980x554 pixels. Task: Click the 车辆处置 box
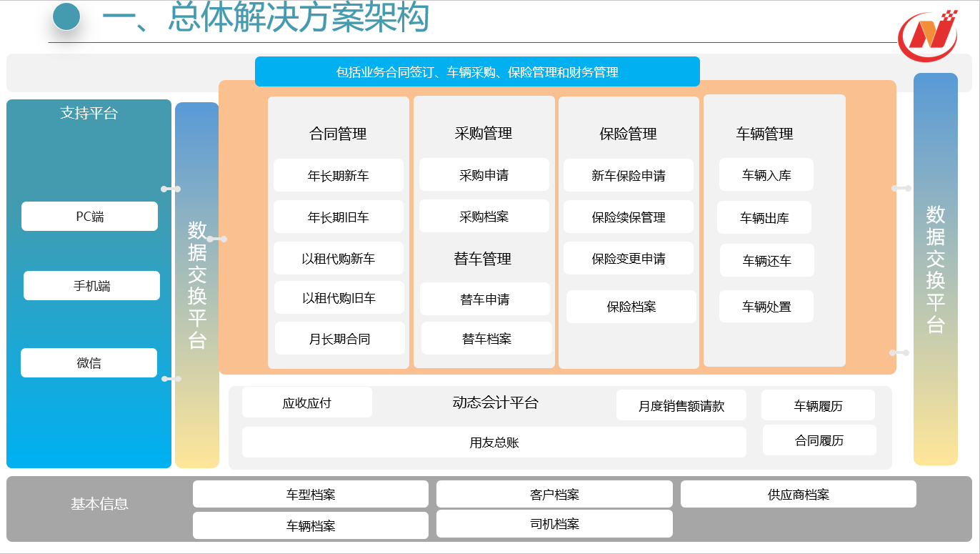pos(766,307)
